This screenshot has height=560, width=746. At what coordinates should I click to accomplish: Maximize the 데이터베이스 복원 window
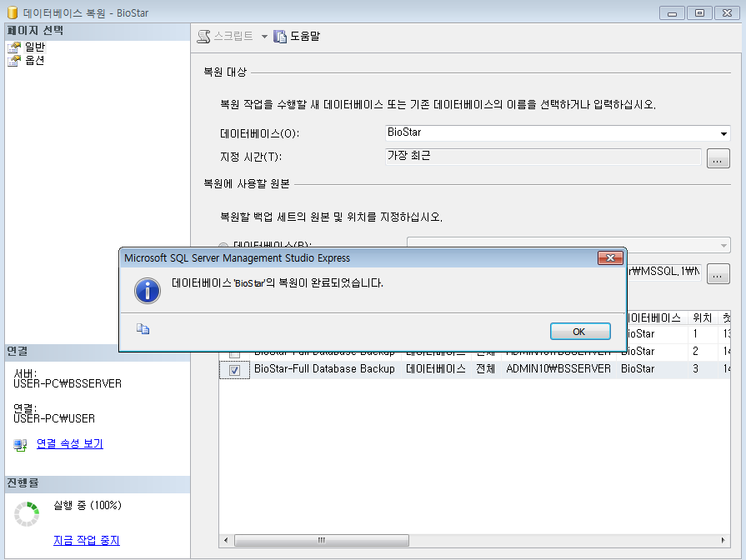699,12
